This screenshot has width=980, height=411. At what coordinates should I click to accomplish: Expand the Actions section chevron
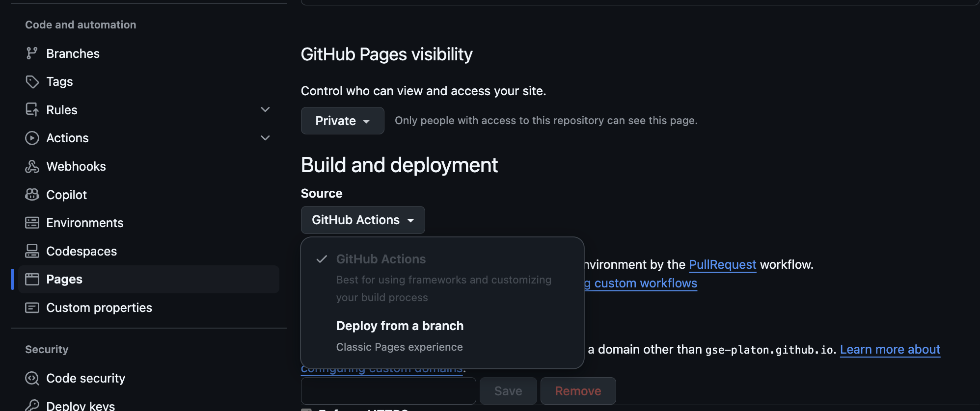tap(265, 138)
